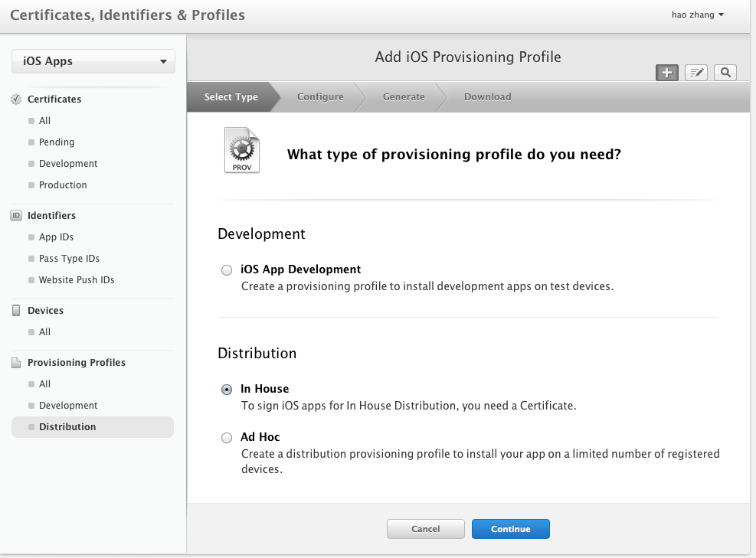Select the In House radio button
Screen dimensions: 756x558
click(x=227, y=390)
